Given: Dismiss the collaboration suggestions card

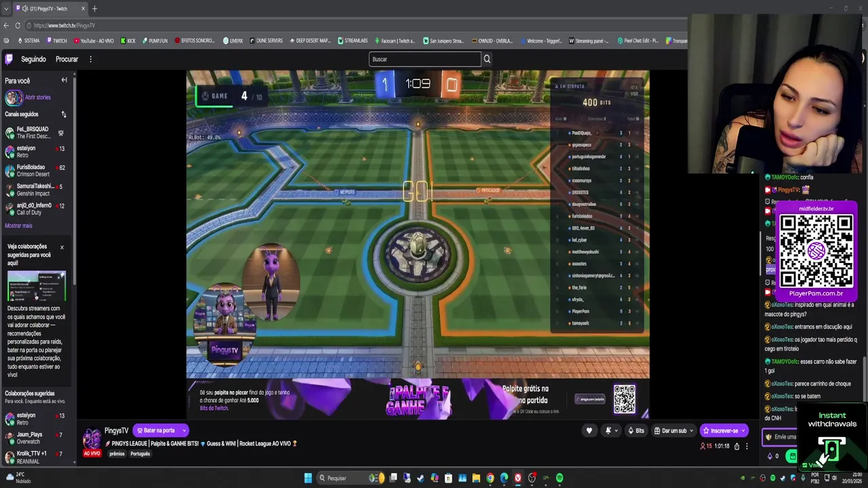Looking at the screenshot, I should [x=62, y=247].
